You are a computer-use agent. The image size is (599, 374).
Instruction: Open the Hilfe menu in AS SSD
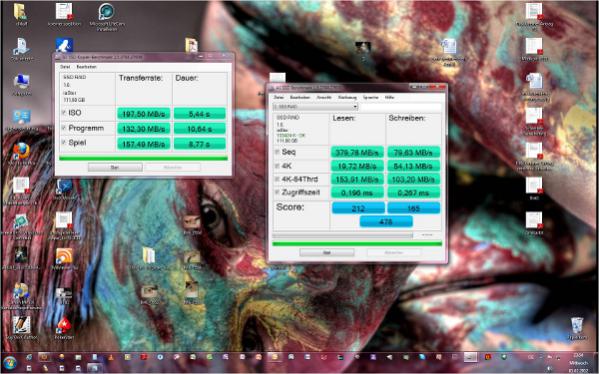389,97
